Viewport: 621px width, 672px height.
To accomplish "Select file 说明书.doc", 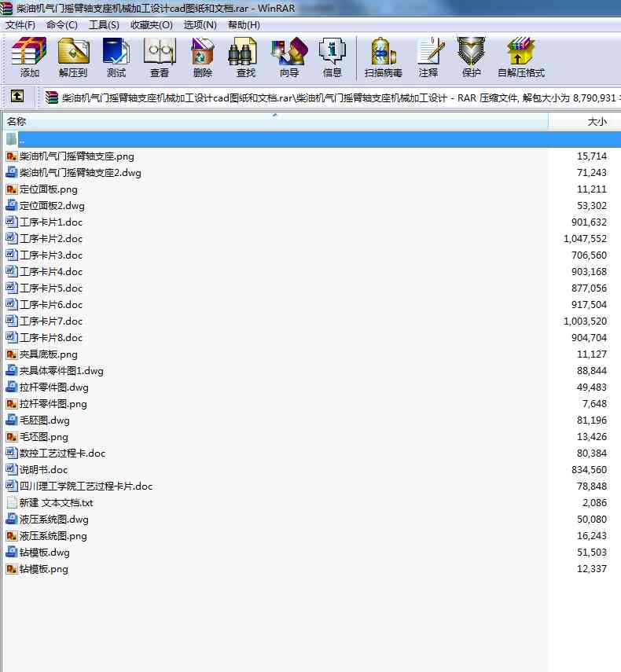I will tap(43, 470).
